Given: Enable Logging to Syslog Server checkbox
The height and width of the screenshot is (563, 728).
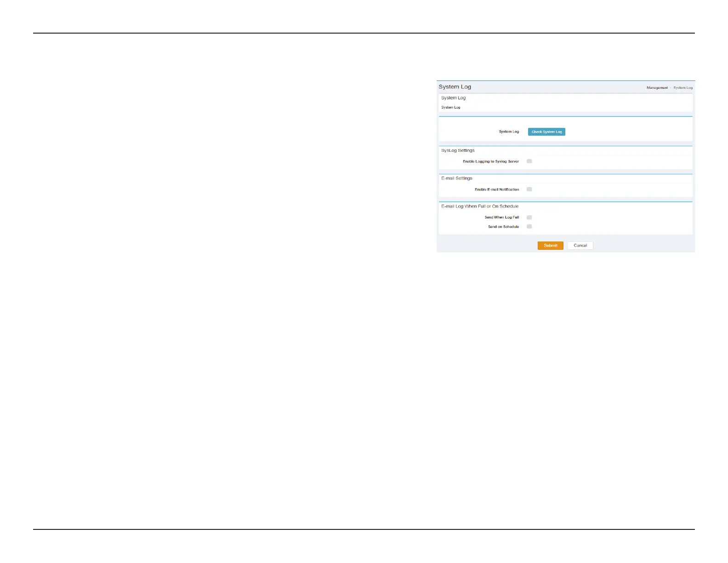Looking at the screenshot, I should point(529,161).
